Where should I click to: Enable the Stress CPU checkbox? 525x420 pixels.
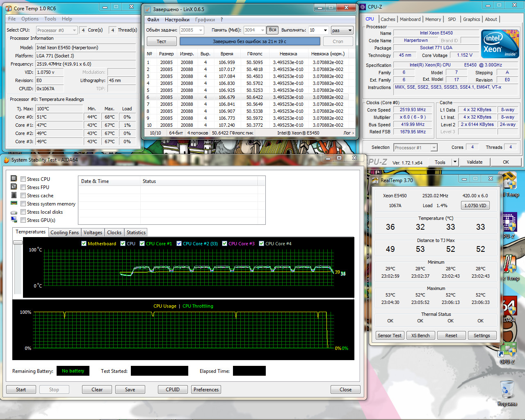tap(23, 179)
